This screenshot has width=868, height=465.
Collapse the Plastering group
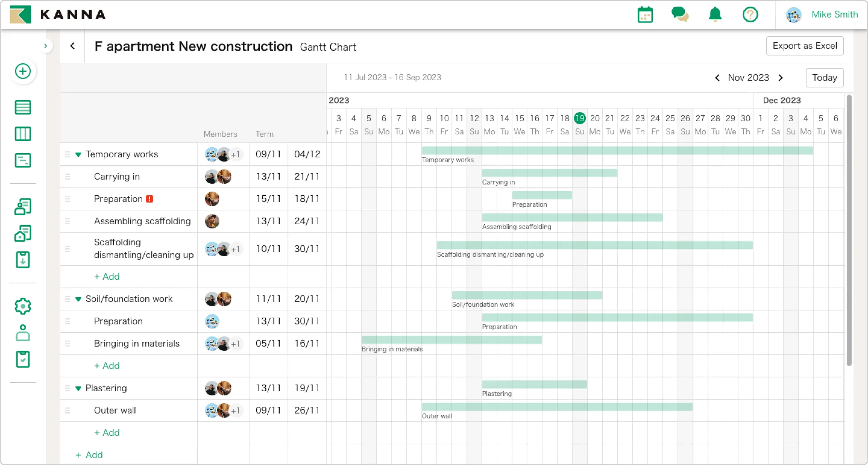(79, 388)
